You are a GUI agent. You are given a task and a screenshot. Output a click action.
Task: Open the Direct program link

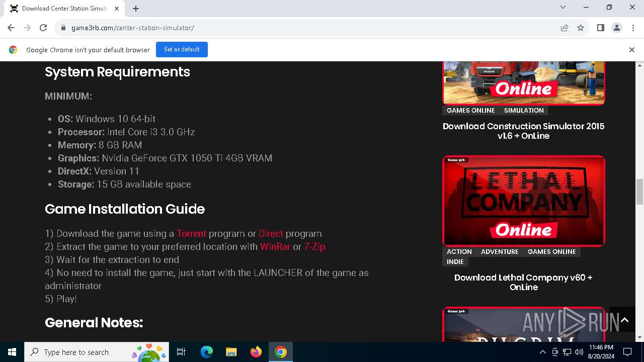point(271,233)
